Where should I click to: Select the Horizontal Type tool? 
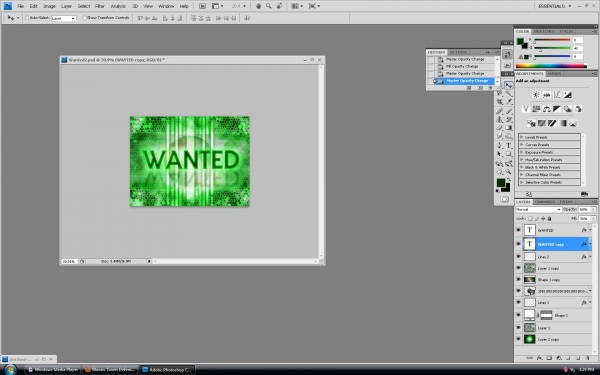click(509, 145)
